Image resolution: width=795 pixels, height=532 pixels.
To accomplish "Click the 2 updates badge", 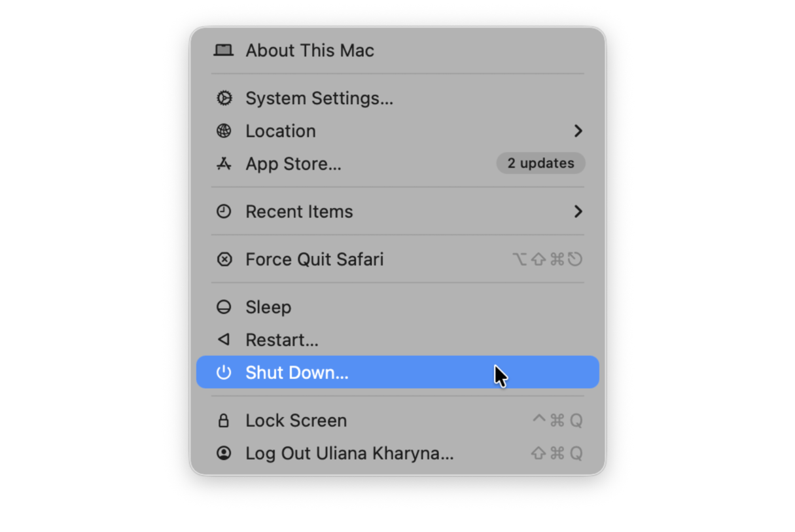I will pyautogui.click(x=540, y=163).
